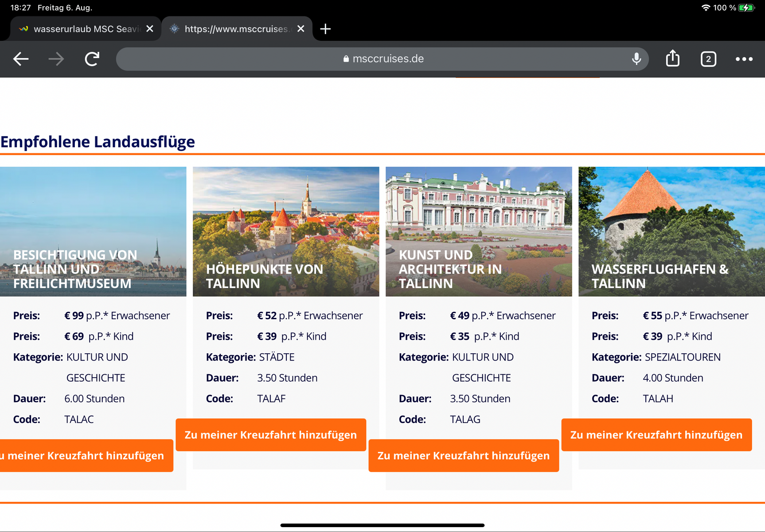Open the share sheet icon
Screen dimensions: 765x532
672,59
